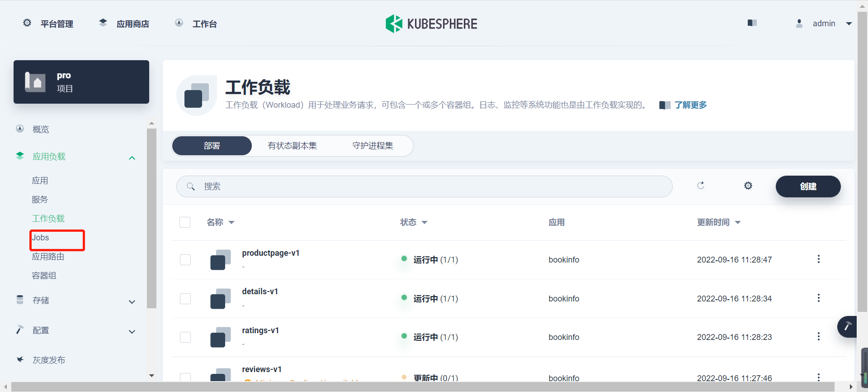
Task: Click the ratings-v1 workload icon
Action: pos(221,337)
